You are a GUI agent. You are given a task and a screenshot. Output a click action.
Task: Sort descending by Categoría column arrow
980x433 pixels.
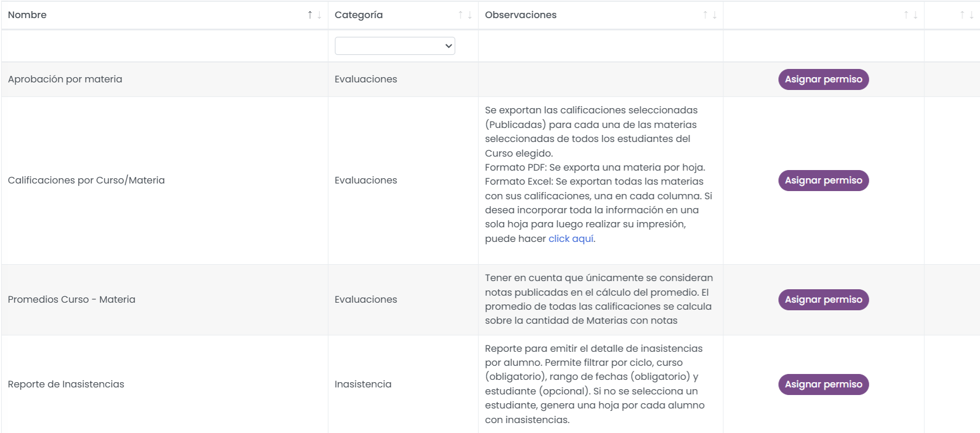pyautogui.click(x=470, y=15)
